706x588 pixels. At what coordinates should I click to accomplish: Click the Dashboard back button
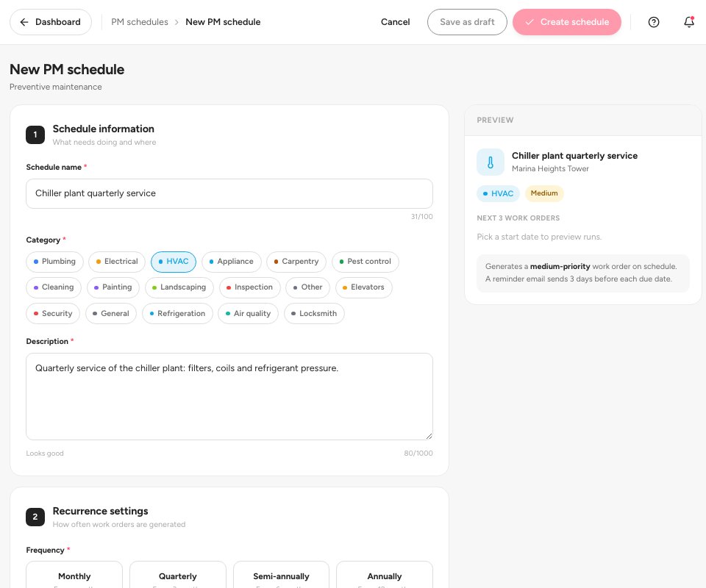[x=51, y=22]
